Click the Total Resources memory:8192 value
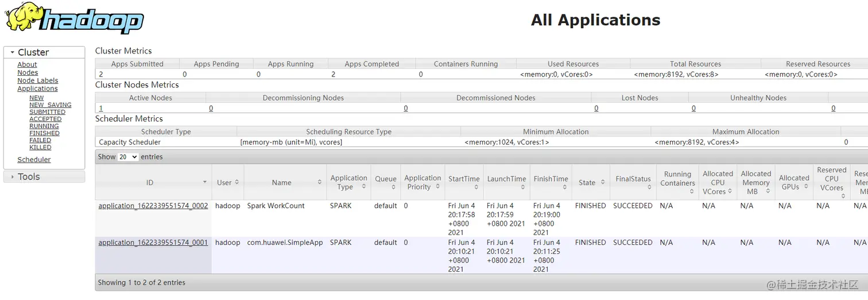This screenshot has width=868, height=300. [x=676, y=74]
